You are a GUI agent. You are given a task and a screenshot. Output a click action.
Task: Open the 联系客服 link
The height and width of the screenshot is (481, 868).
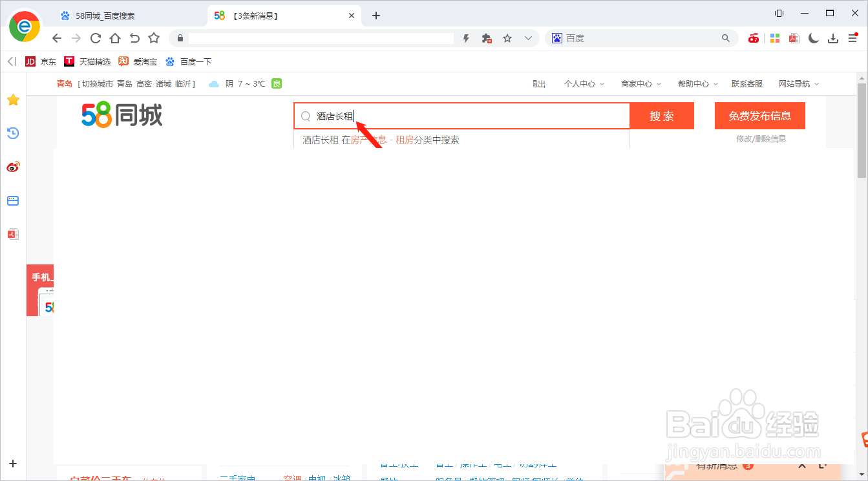click(747, 84)
